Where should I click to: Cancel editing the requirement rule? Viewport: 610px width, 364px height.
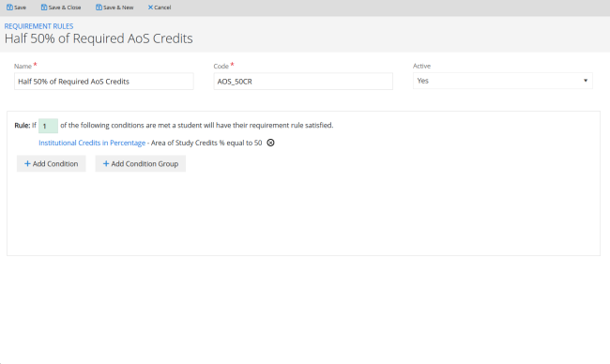[160, 8]
